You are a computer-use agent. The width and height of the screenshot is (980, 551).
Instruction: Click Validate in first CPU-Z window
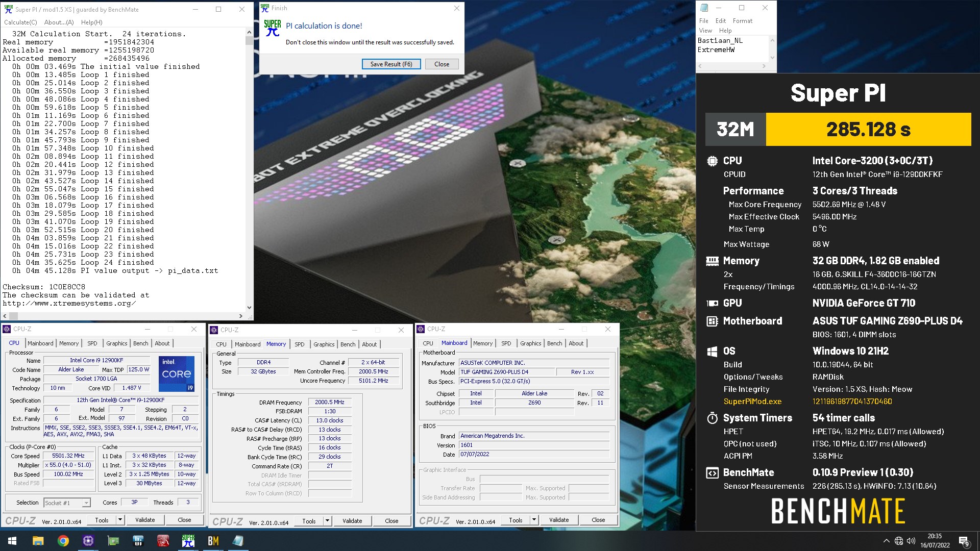point(145,520)
